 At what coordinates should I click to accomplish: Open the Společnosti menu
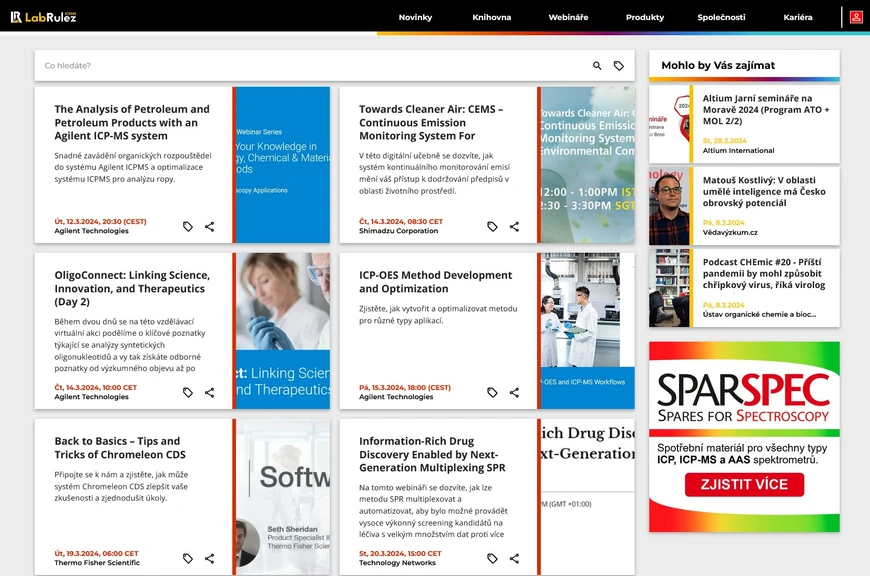[721, 17]
